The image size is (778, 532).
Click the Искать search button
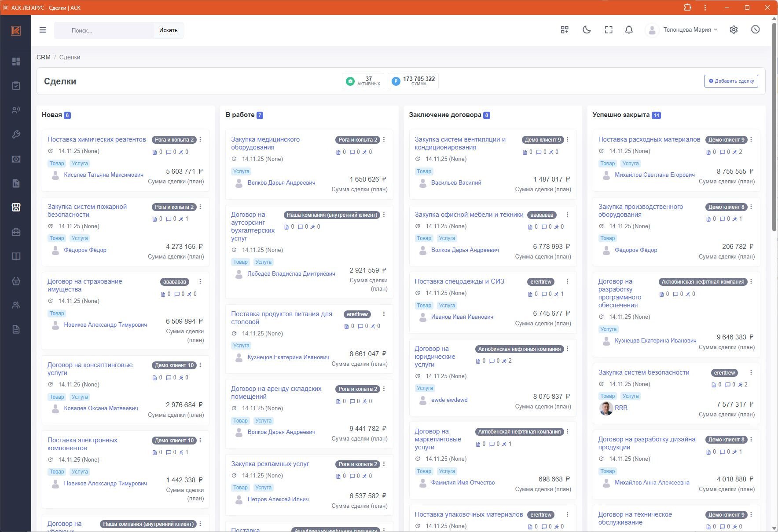pos(168,30)
